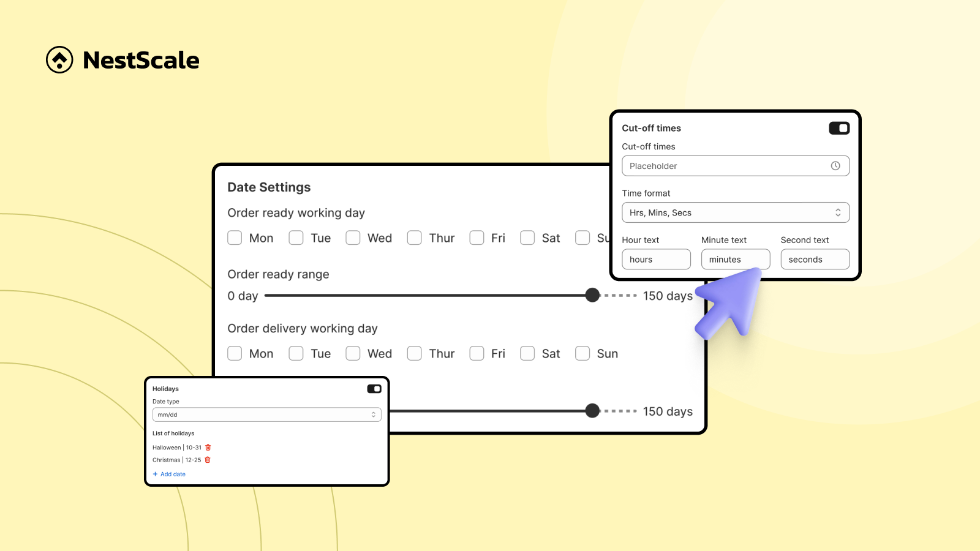Click the NestScale logo icon

59,60
